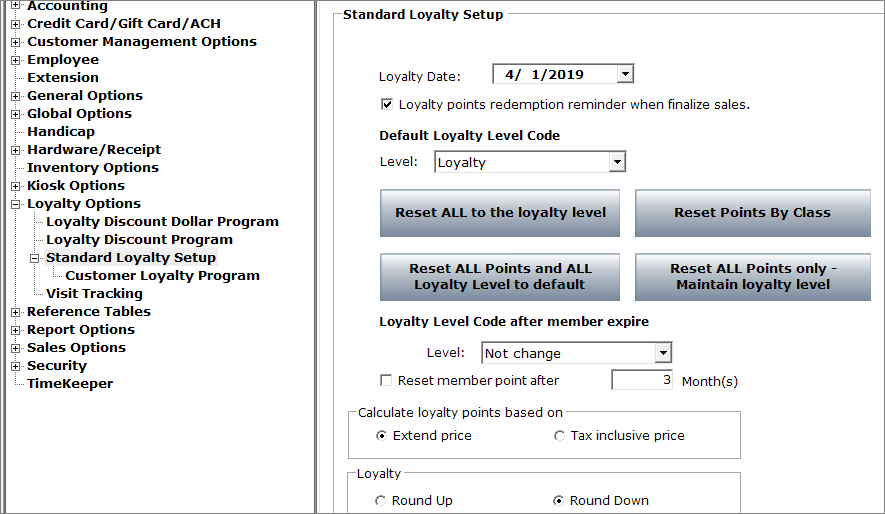Click the Reset Points By Class button
The image size is (885, 514).
coord(753,213)
